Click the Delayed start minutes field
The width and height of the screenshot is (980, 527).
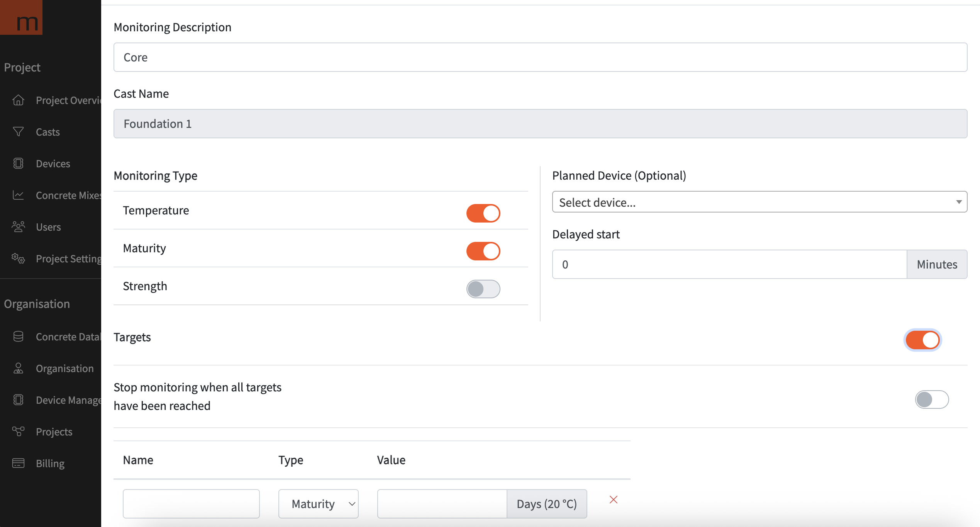click(x=729, y=264)
